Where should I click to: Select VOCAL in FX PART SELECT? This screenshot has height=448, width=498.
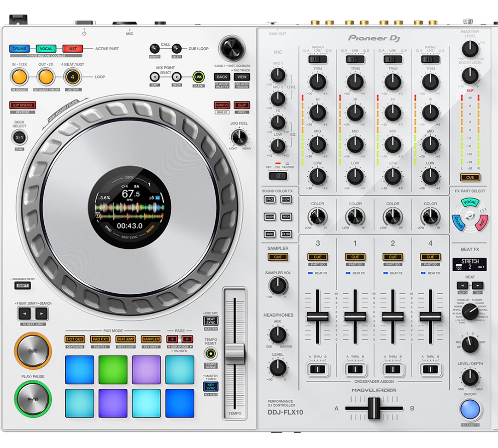coord(470,203)
